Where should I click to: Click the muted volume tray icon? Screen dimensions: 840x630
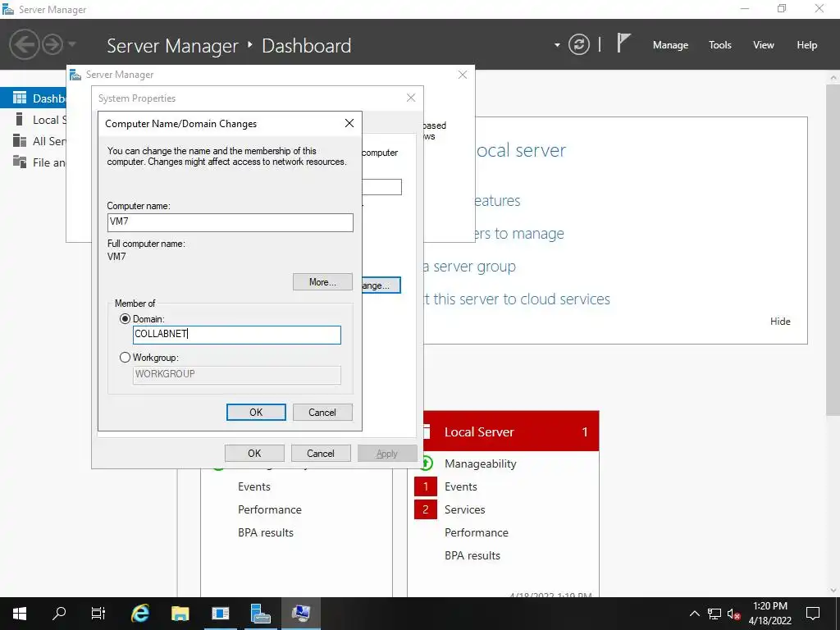(733, 614)
